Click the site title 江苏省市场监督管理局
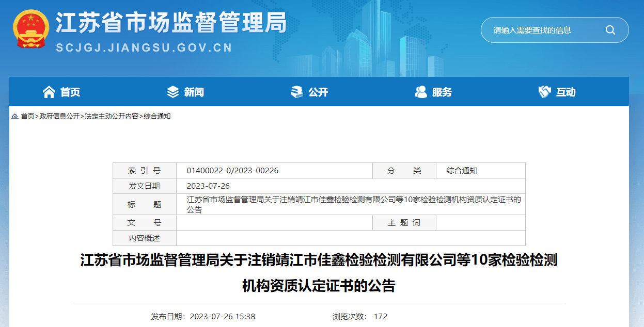 171,23
